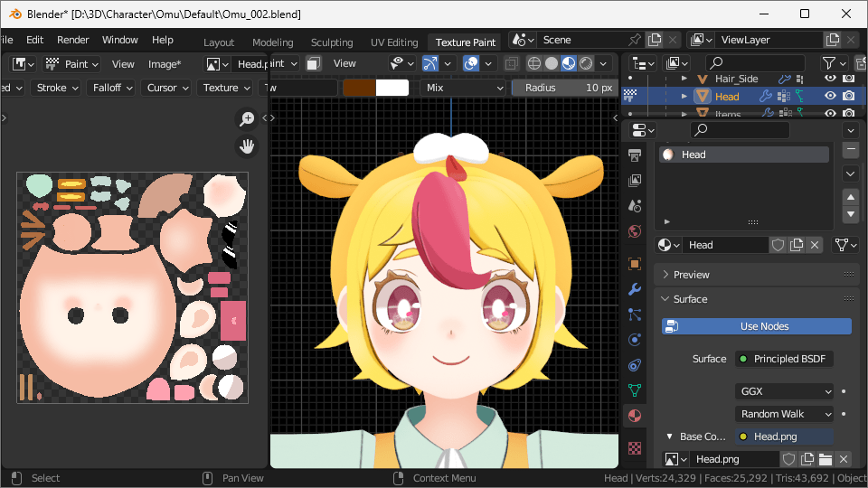Open the Physics properties tab
Image resolution: width=868 pixels, height=488 pixels.
click(635, 340)
